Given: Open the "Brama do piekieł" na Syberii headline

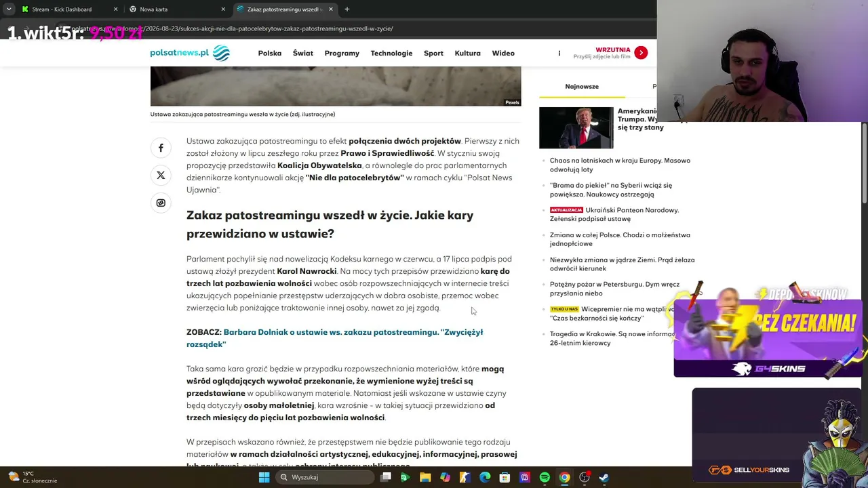Looking at the screenshot, I should point(611,190).
